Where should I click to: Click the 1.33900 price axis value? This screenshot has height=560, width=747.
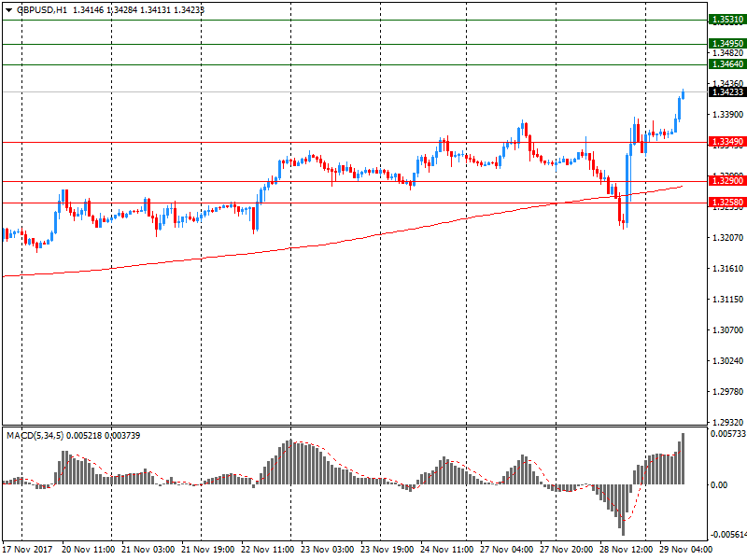click(727, 114)
